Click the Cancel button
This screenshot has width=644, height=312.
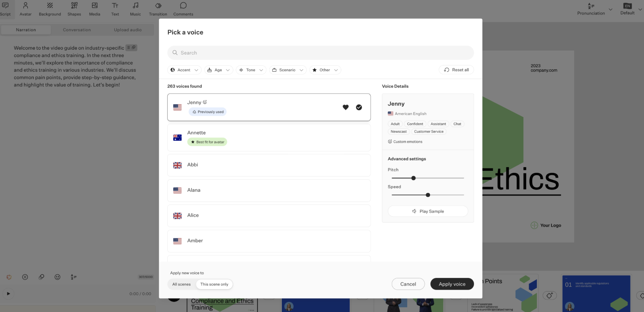(408, 284)
